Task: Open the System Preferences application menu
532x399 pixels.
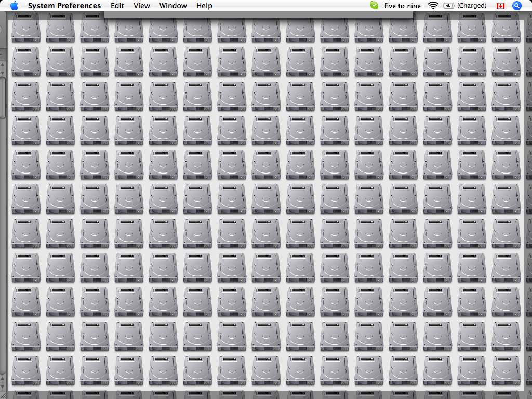Action: click(64, 6)
